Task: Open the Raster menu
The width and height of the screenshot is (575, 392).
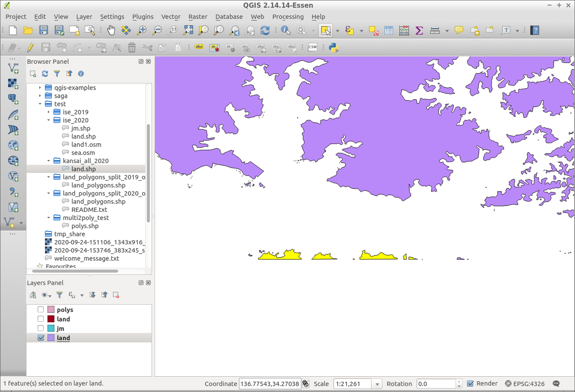Action: pyautogui.click(x=198, y=16)
